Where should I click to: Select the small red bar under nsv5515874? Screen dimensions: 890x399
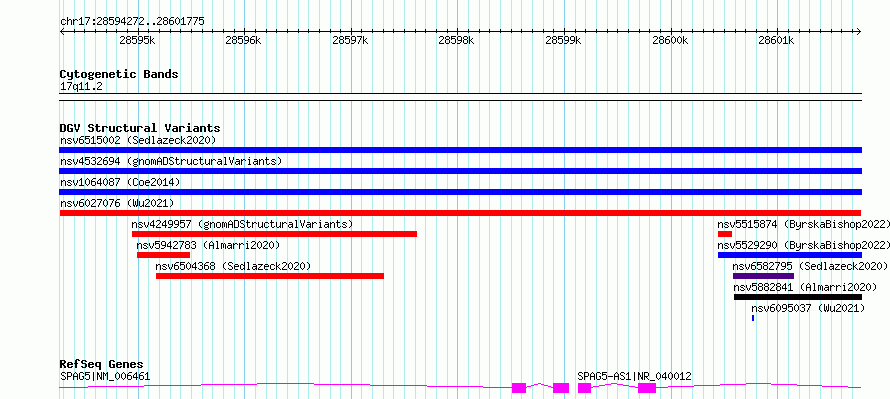[x=725, y=234]
